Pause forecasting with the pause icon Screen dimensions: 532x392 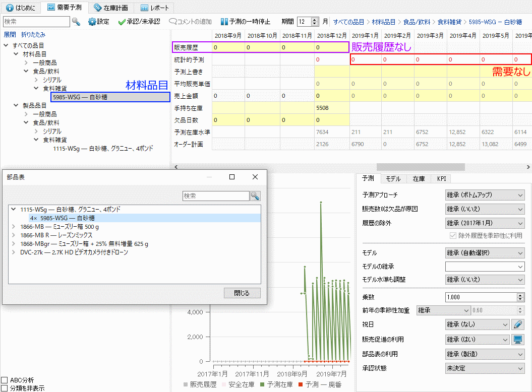(x=224, y=22)
